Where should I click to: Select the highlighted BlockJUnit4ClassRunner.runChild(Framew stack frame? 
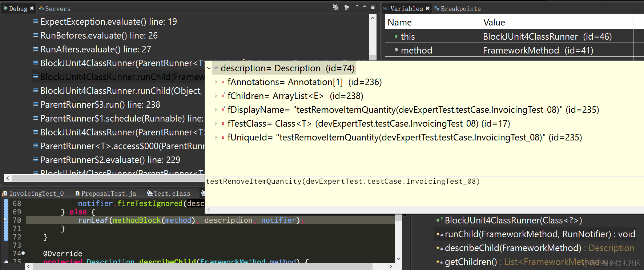(122, 77)
